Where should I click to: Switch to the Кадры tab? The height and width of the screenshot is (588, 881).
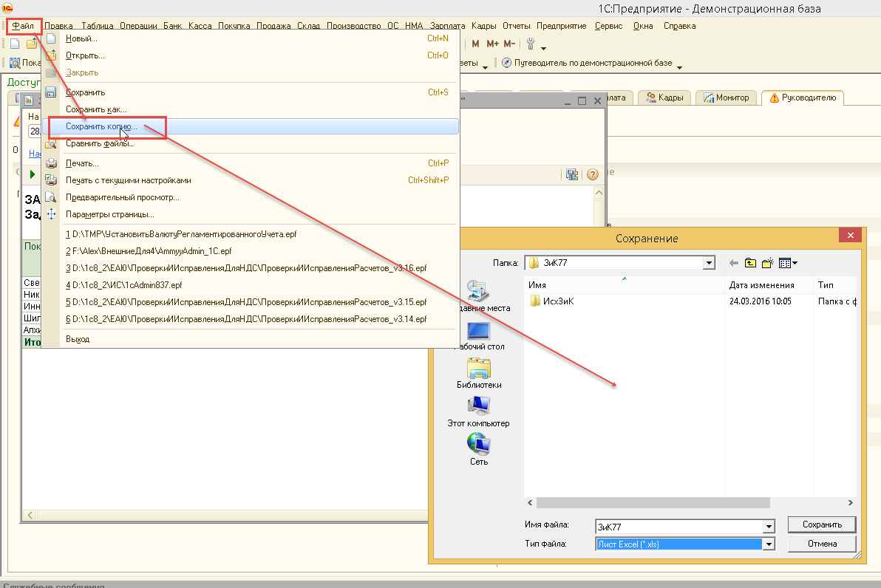click(664, 98)
